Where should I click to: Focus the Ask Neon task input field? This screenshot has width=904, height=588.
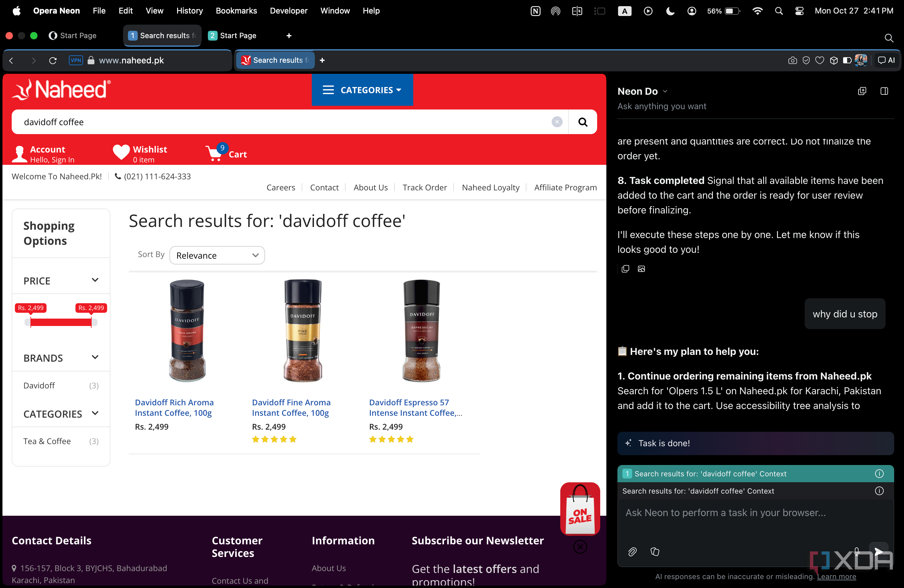coord(755,513)
